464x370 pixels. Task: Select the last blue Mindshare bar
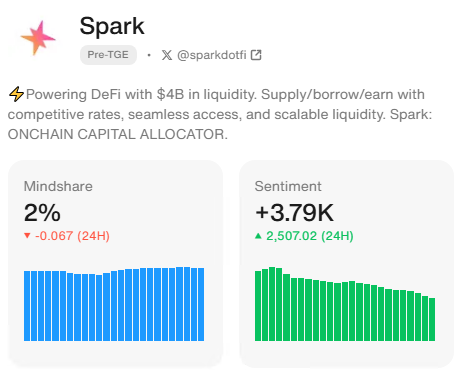coord(201,304)
